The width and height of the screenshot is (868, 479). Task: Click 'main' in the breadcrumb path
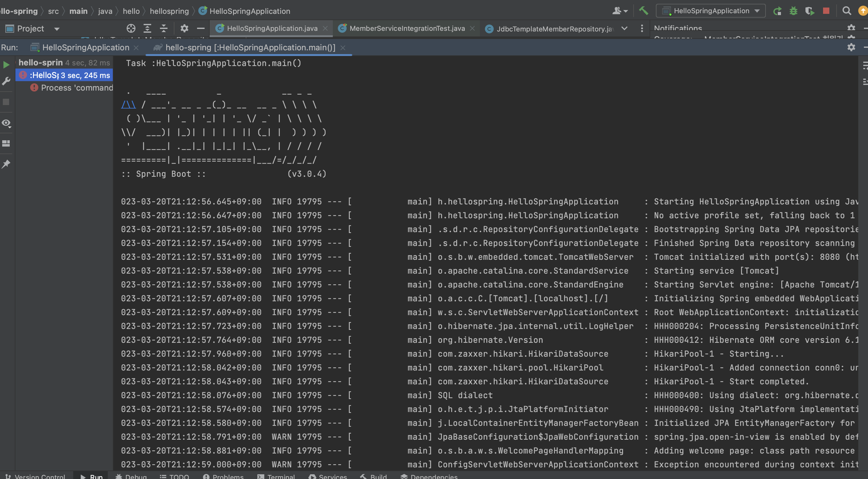pos(78,11)
